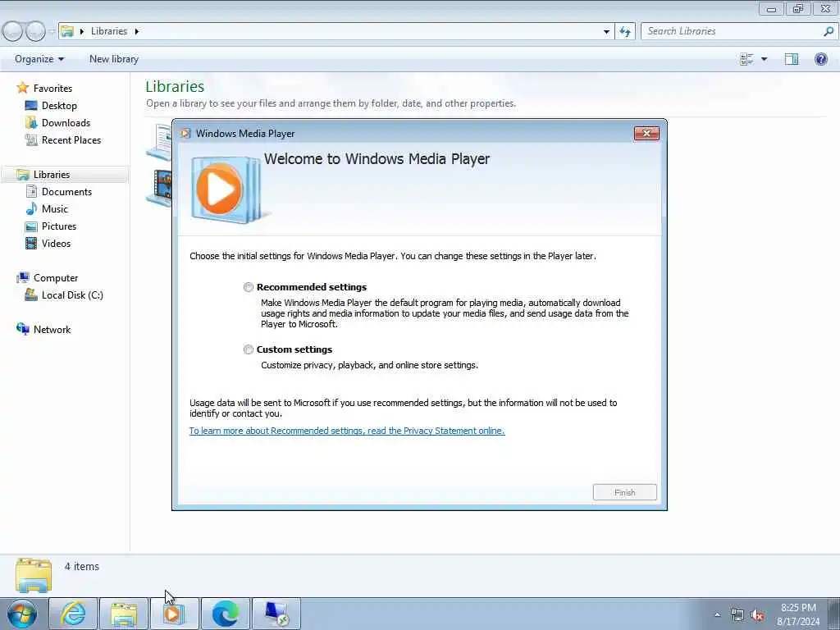Open Microsoft Edge from the taskbar
Image resolution: width=840 pixels, height=630 pixels.
(x=226, y=614)
